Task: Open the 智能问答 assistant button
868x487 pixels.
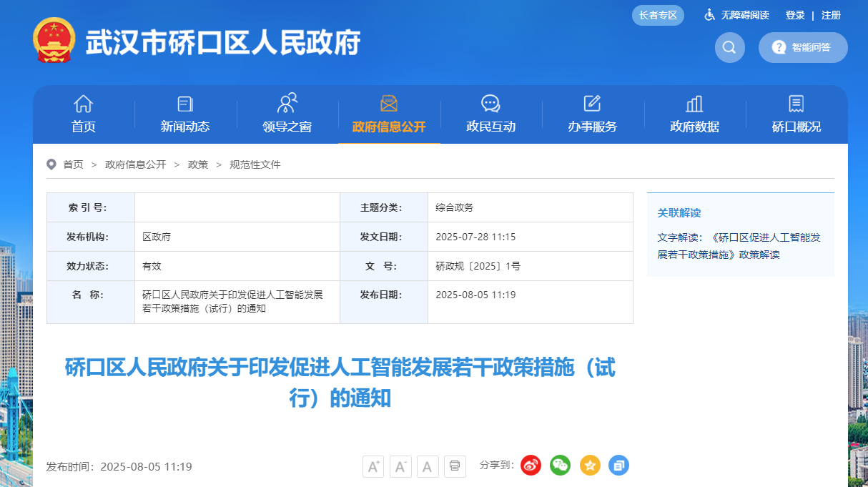Action: (x=803, y=47)
